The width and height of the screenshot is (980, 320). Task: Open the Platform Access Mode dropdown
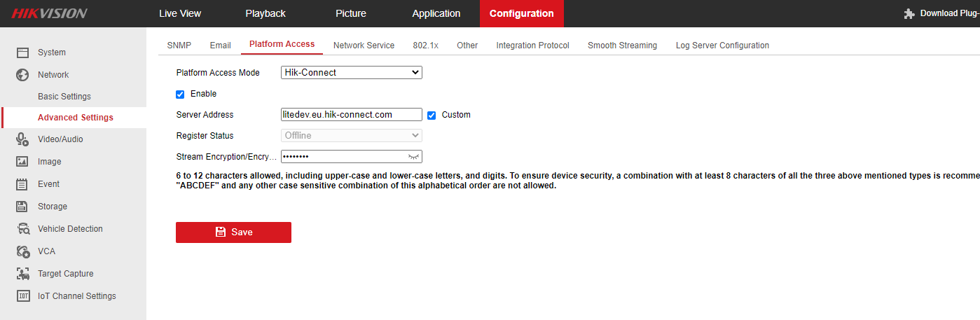coord(351,73)
